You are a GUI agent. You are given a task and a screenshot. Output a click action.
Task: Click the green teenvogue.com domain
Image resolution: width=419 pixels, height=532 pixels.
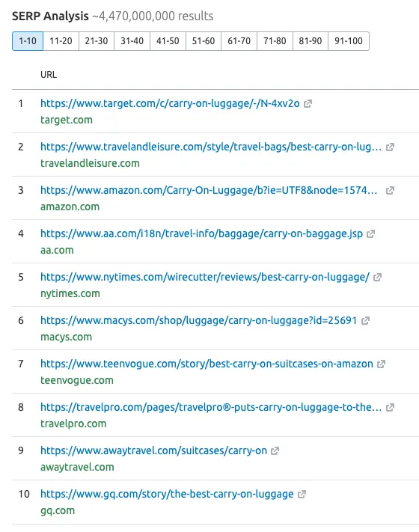tap(77, 380)
